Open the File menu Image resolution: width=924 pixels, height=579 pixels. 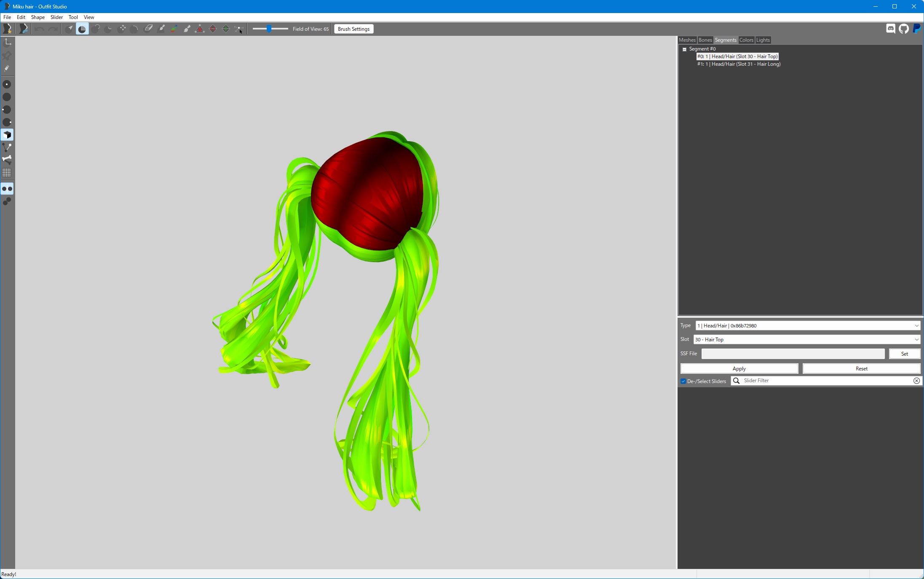(7, 17)
